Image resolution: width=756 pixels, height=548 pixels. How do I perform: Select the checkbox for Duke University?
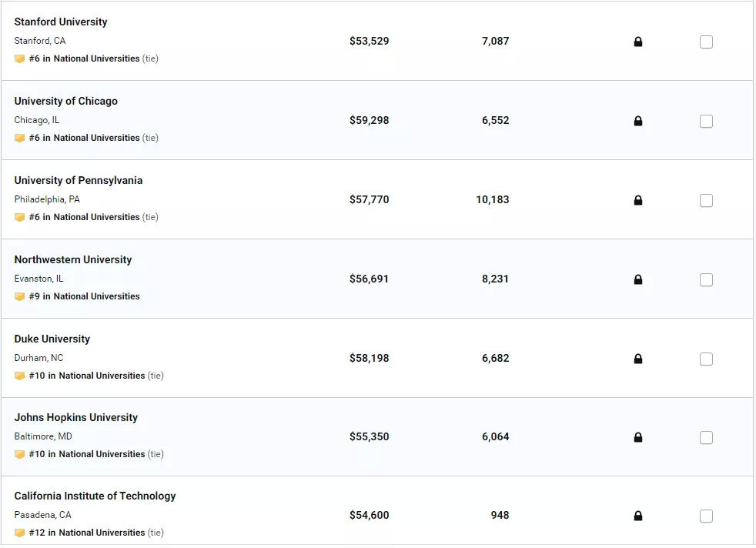(x=706, y=359)
